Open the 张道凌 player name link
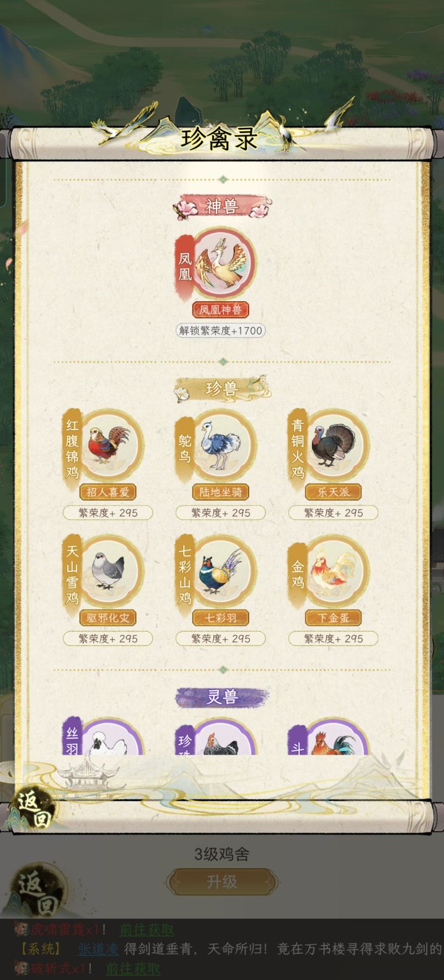Viewport: 444px width, 980px height. click(x=99, y=949)
